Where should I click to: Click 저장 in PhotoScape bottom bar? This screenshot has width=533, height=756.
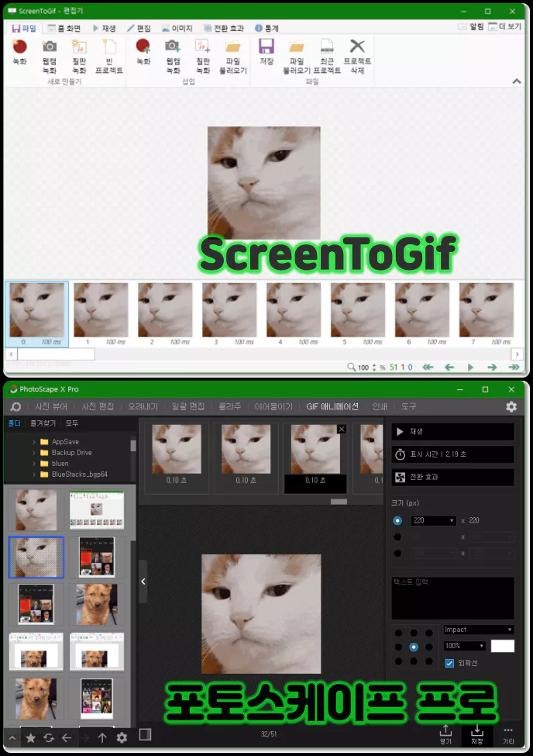pos(476,735)
